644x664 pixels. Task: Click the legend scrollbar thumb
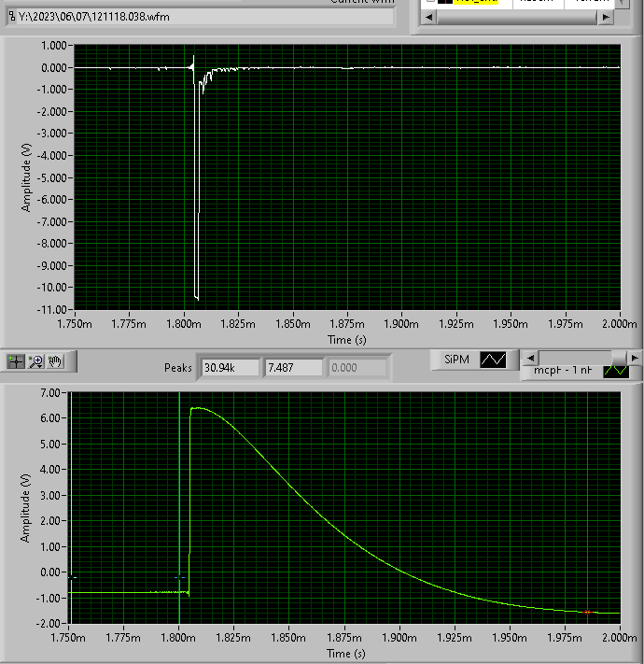tap(620, 358)
